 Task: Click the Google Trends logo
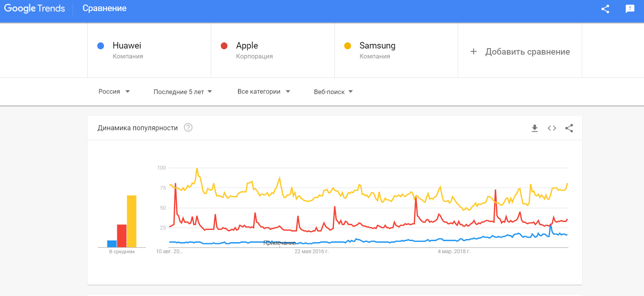tap(34, 8)
